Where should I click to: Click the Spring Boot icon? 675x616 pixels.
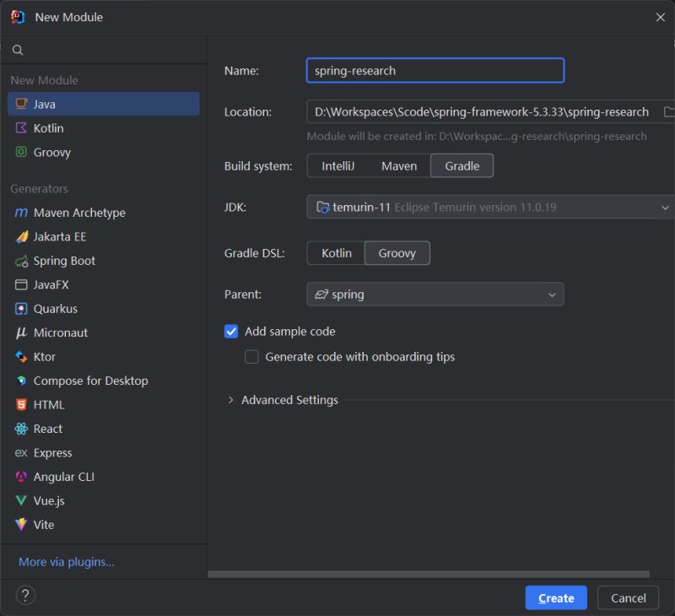[22, 261]
